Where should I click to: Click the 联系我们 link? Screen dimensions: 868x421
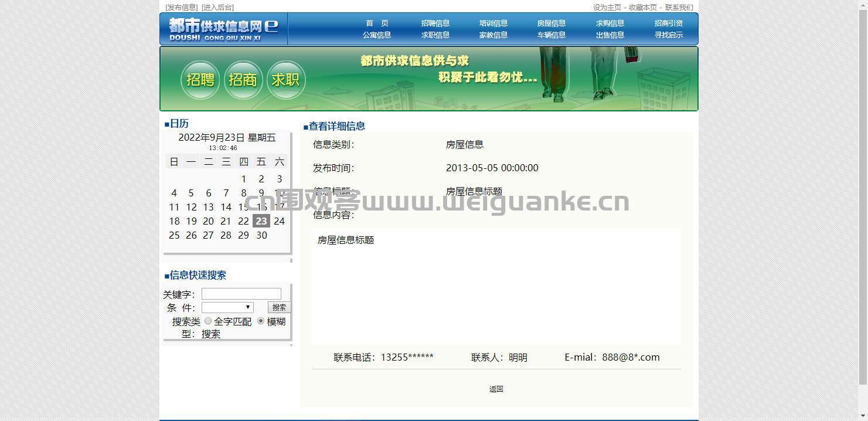pyautogui.click(x=679, y=8)
